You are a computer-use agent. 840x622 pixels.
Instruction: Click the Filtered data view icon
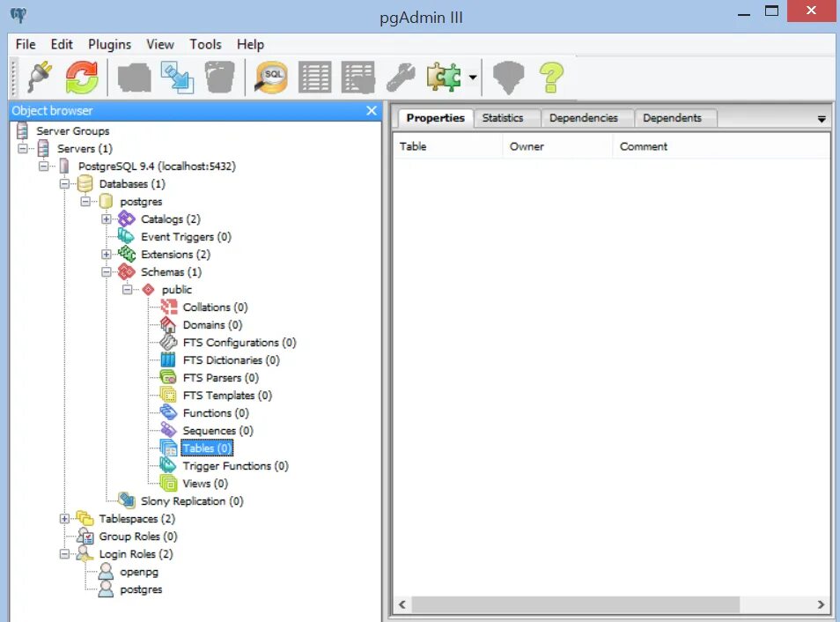[358, 78]
